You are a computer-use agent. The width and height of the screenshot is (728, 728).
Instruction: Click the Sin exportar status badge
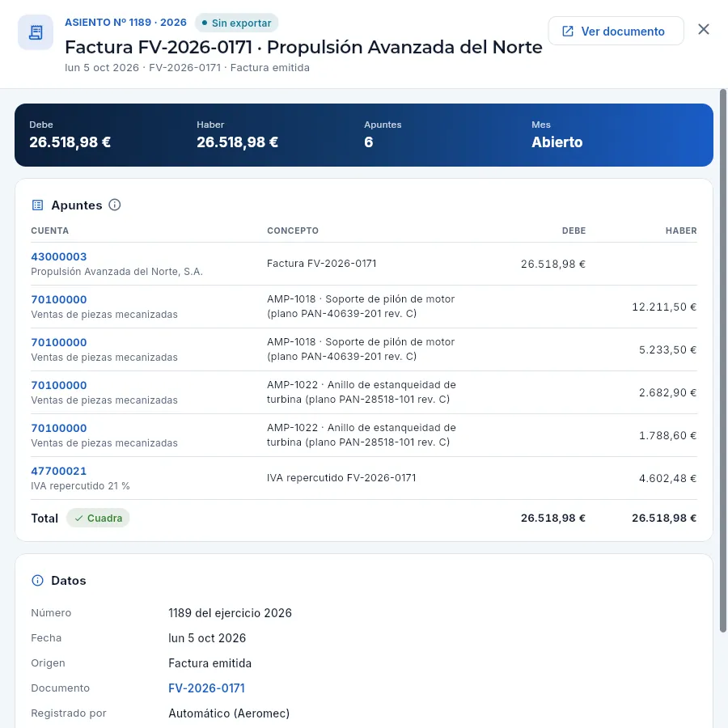point(236,23)
